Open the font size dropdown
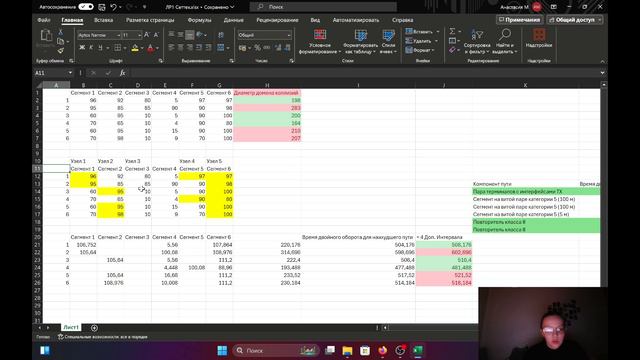Viewport: 640px width, 360px height. (140, 36)
